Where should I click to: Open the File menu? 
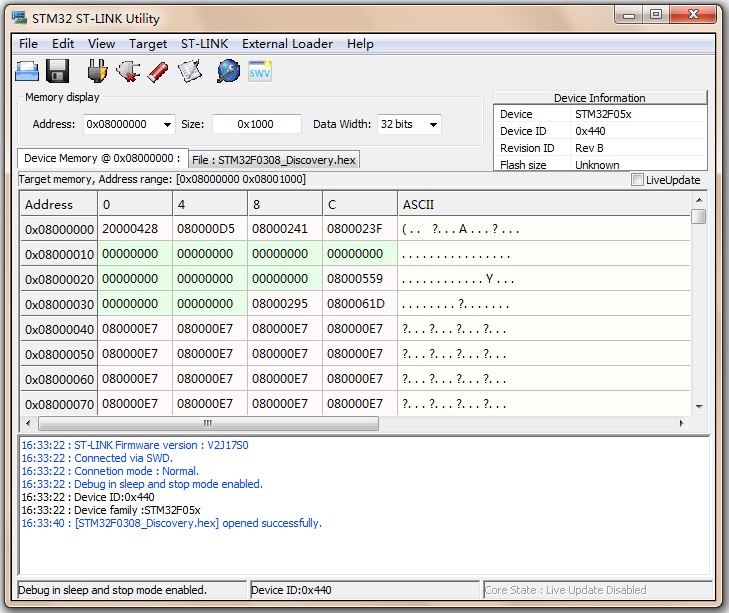click(28, 44)
